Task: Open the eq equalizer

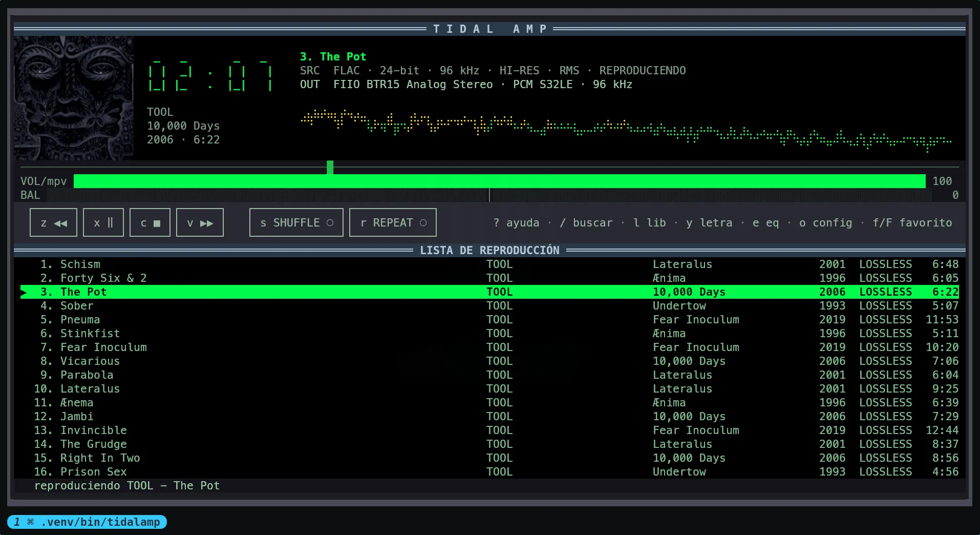Action: (x=766, y=223)
